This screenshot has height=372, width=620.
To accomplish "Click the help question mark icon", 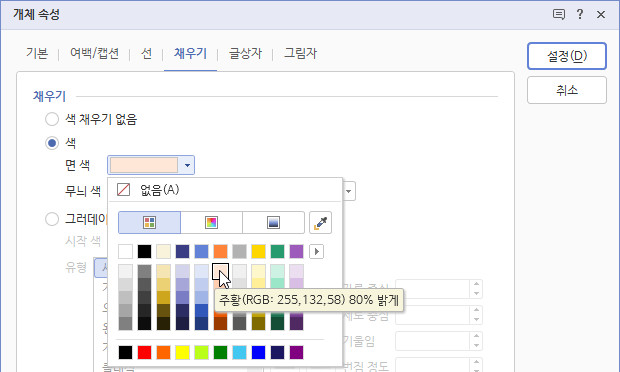I will click(x=580, y=15).
